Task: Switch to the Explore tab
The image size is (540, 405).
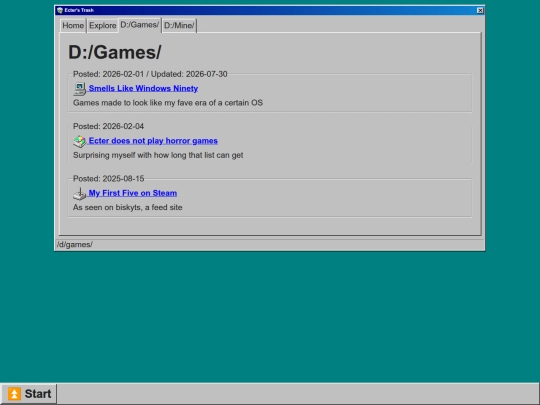Action: 103,25
